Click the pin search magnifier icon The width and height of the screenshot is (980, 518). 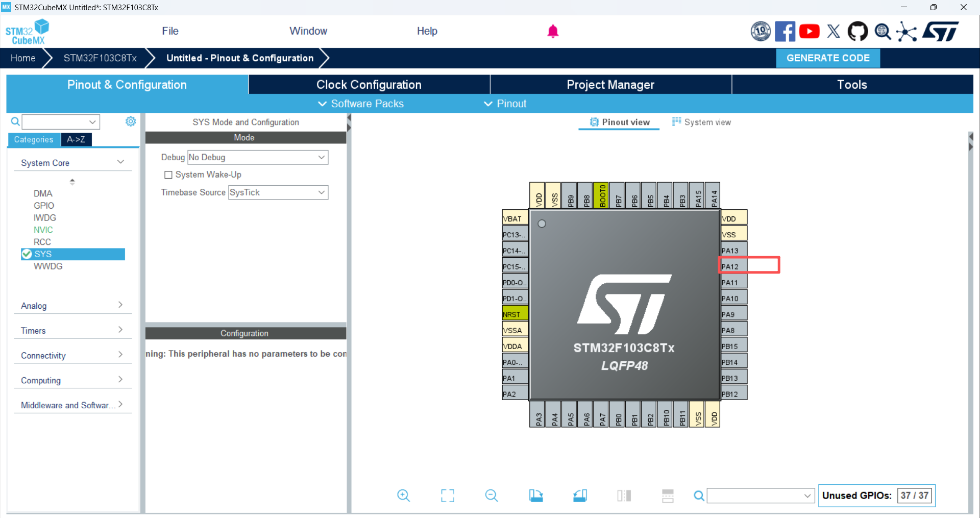[x=699, y=496]
